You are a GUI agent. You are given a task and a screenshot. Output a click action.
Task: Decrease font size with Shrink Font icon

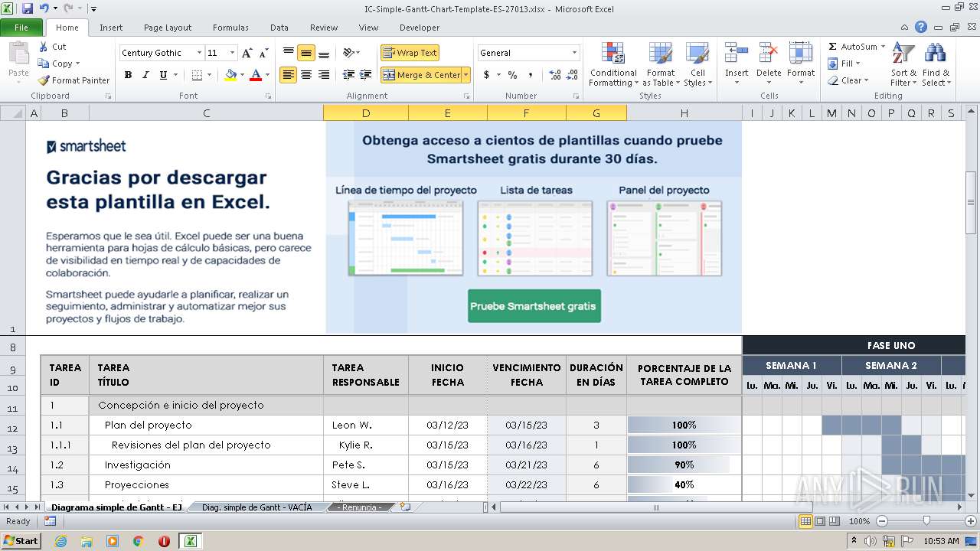click(263, 53)
